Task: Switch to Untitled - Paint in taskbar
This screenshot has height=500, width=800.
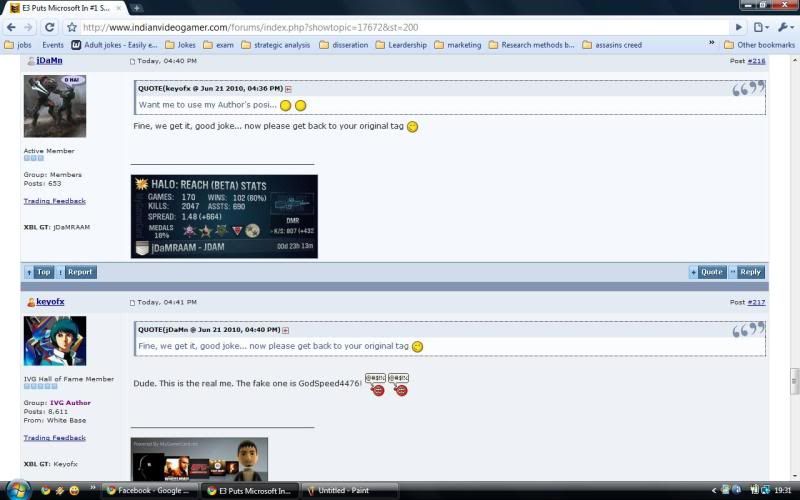Action: click(x=344, y=491)
